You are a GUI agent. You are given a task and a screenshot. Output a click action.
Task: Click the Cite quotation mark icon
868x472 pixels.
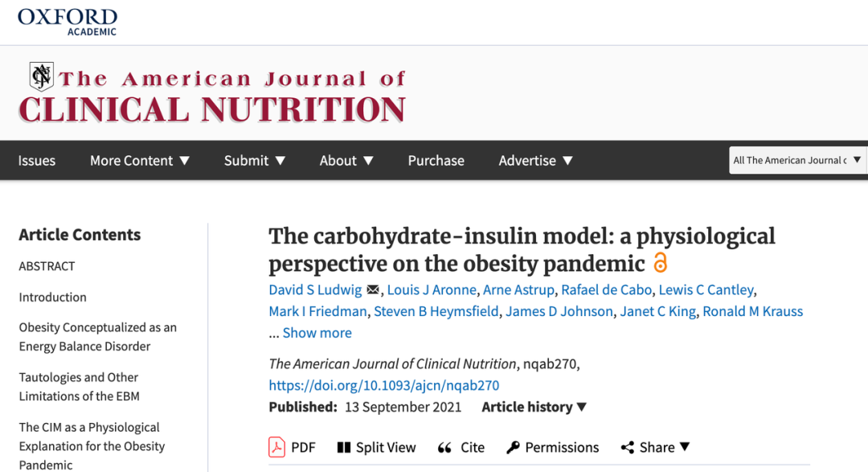pos(444,448)
